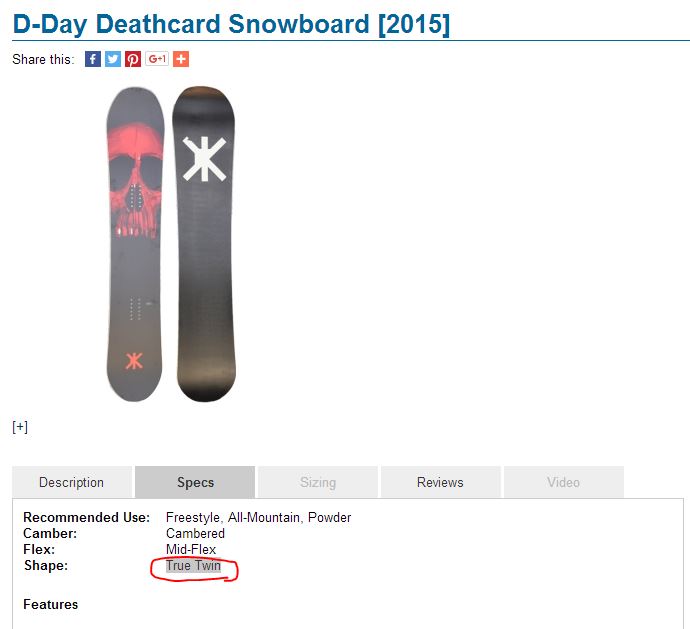690x629 pixels.
Task: Click the Features heading
Action: (51, 604)
